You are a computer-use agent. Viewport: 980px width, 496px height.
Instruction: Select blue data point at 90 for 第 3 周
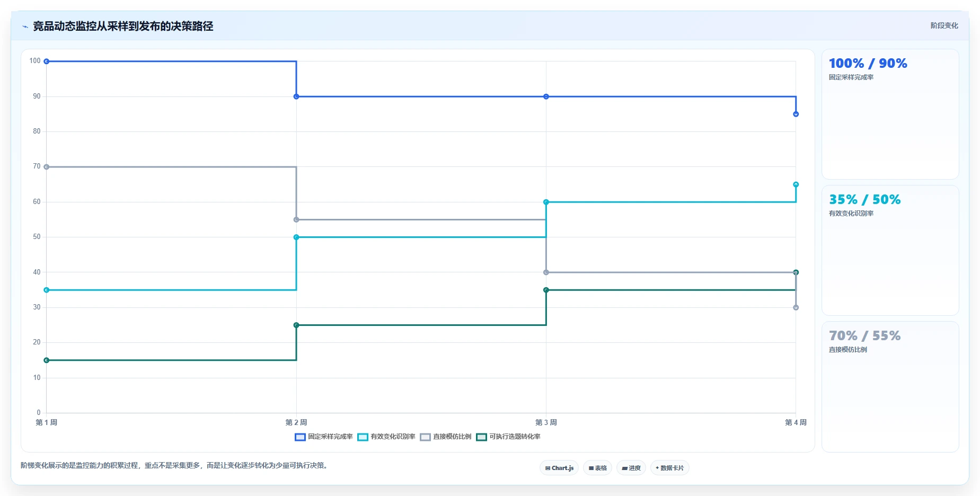coord(546,96)
